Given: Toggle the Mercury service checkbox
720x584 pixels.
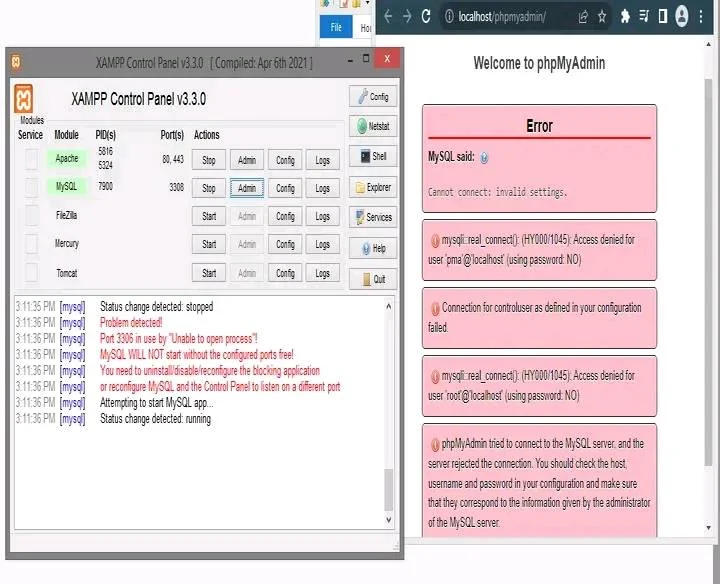Looking at the screenshot, I should click(31, 244).
